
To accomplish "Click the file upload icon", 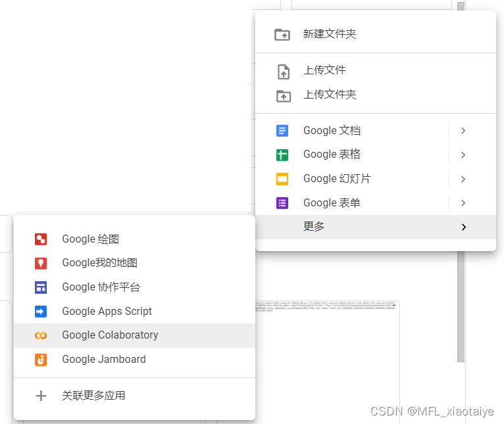I will [283, 71].
